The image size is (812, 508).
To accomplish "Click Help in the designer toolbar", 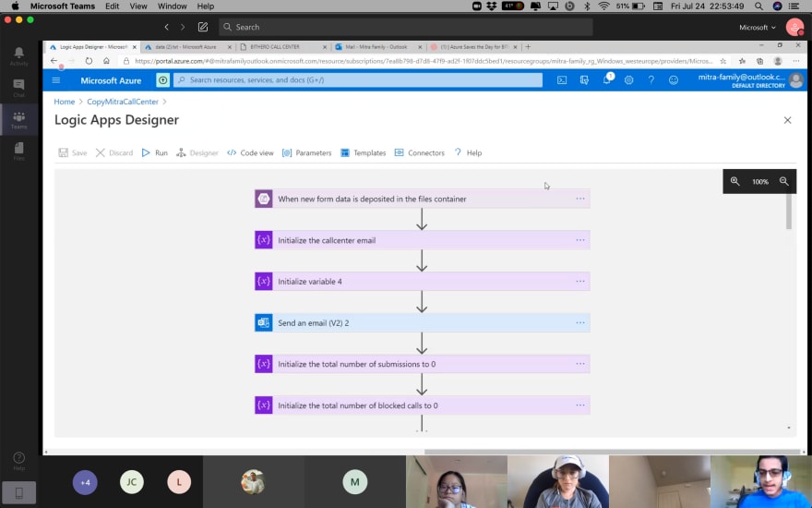I will 468,153.
